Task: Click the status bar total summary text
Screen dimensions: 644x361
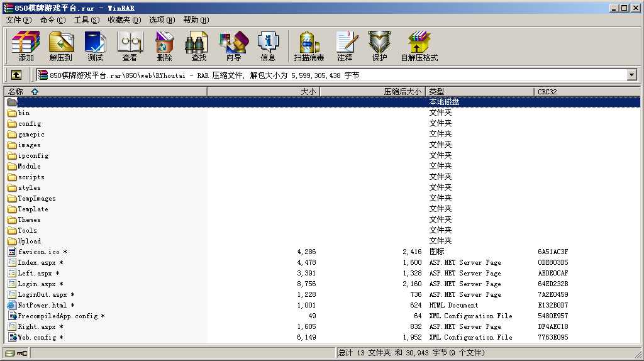Action: [411, 353]
